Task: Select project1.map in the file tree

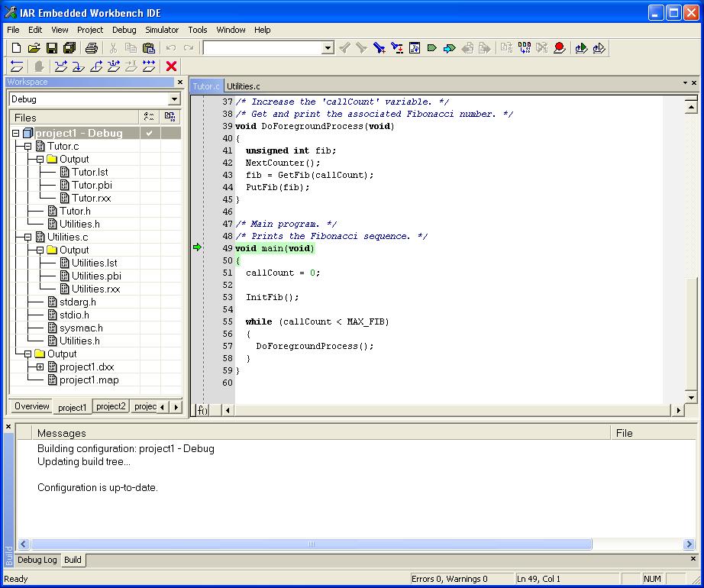Action: [x=89, y=380]
